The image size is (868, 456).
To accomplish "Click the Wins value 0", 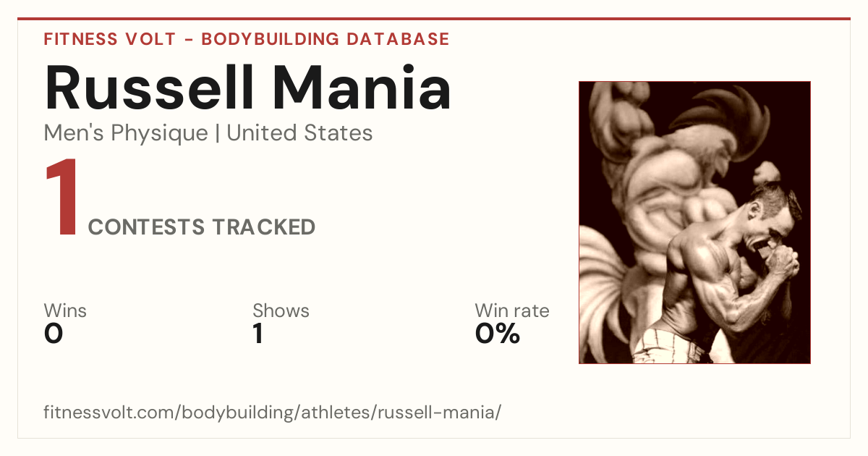I will click(54, 334).
